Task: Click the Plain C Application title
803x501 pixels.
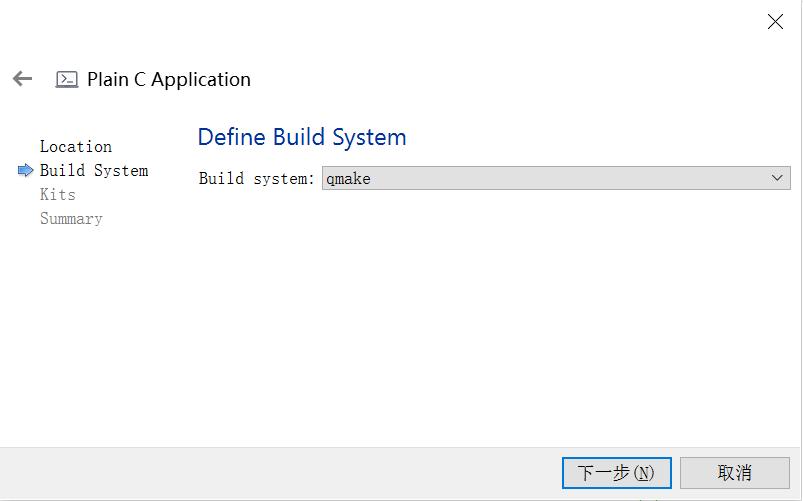Action: [x=169, y=80]
